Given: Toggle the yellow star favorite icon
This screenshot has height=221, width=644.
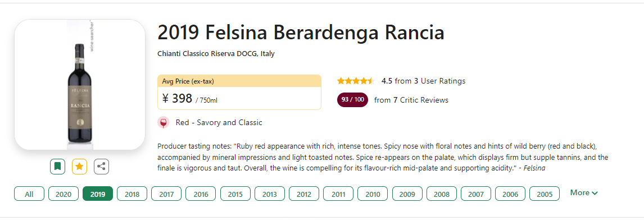Looking at the screenshot, I should point(79,167).
